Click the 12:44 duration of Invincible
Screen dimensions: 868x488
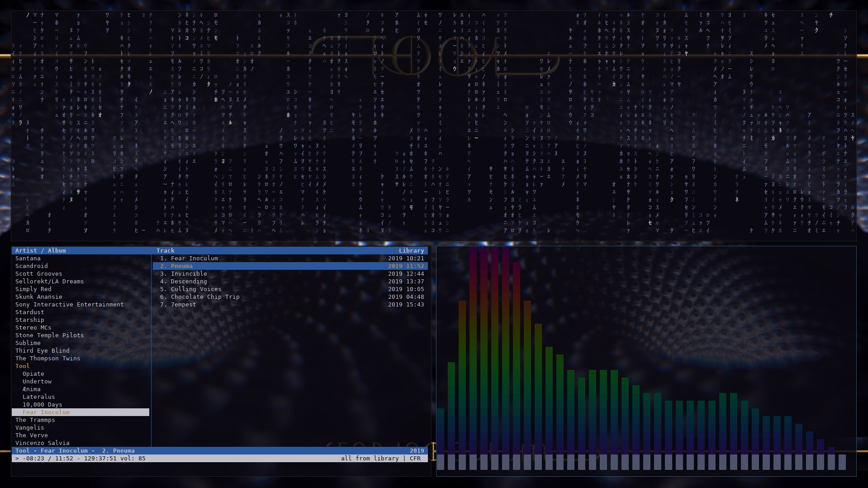pyautogui.click(x=415, y=274)
